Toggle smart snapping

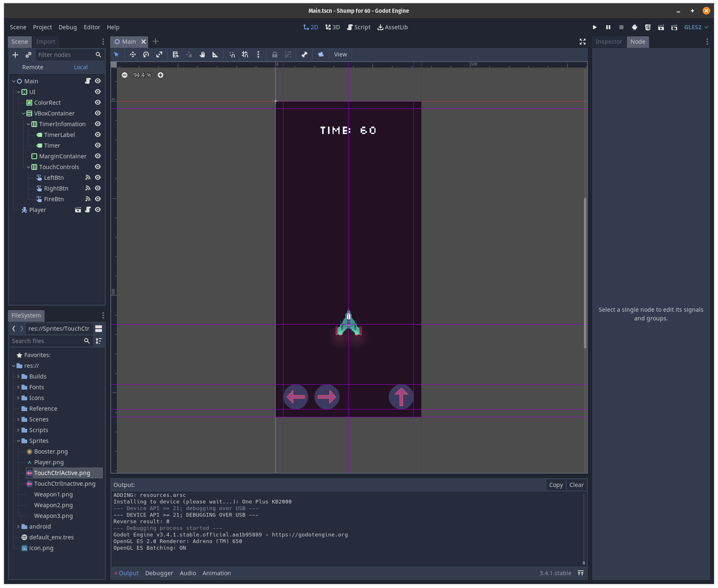point(232,54)
